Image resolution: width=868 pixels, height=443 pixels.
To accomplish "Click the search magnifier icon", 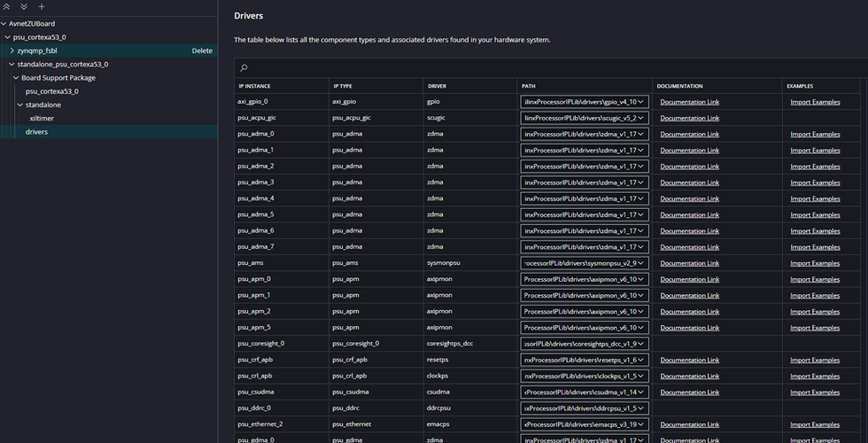I will point(244,67).
